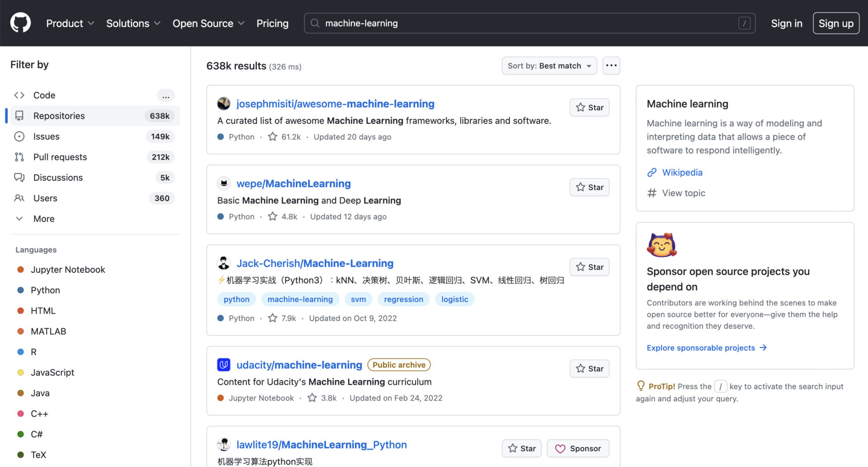Open the Sort by Best match dropdown
This screenshot has width=868, height=467.
tap(549, 66)
